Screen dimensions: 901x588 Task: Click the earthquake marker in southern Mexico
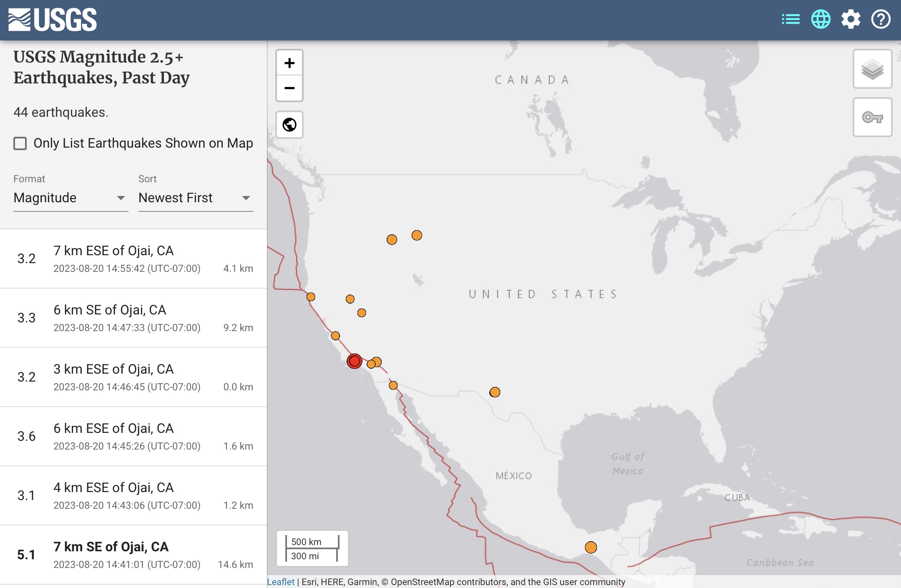pyautogui.click(x=591, y=547)
